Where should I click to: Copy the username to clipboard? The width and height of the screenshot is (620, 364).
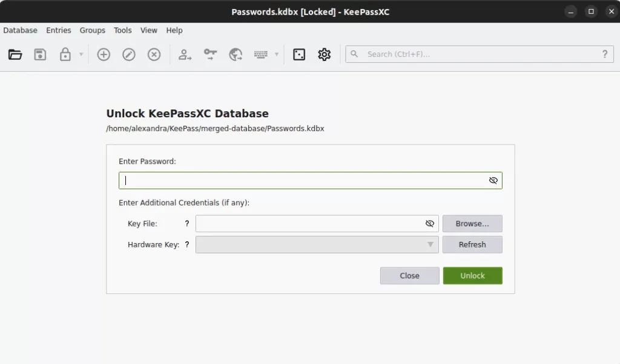184,54
